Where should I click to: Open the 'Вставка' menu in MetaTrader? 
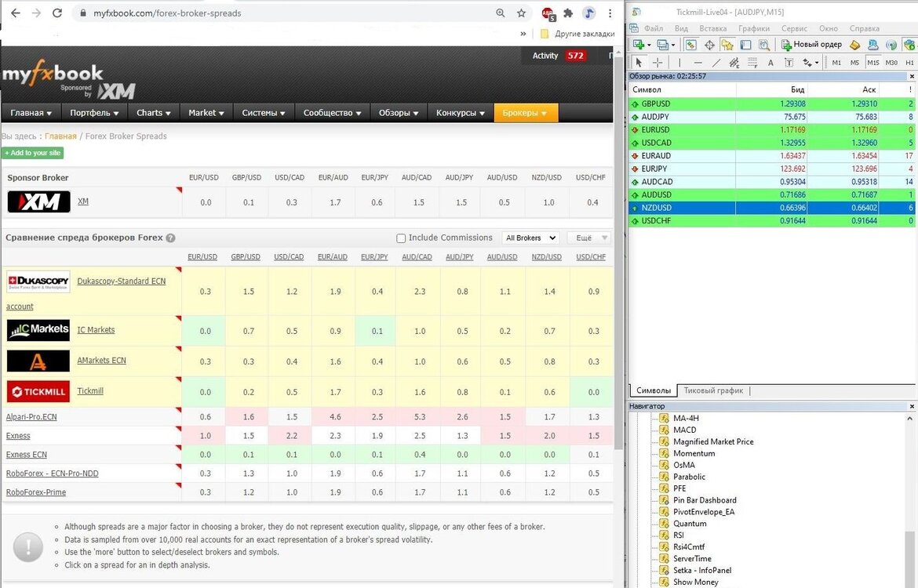pos(712,28)
